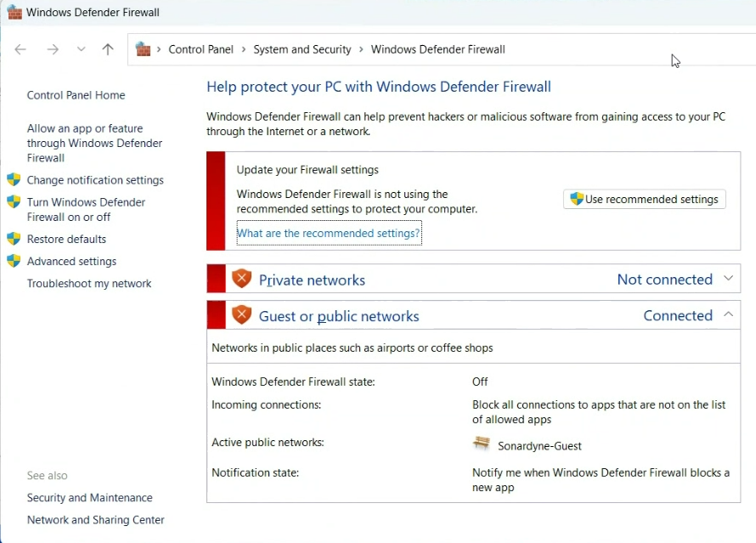The image size is (756, 543).
Task: Open What are the recommended settings link
Action: pyautogui.click(x=329, y=233)
